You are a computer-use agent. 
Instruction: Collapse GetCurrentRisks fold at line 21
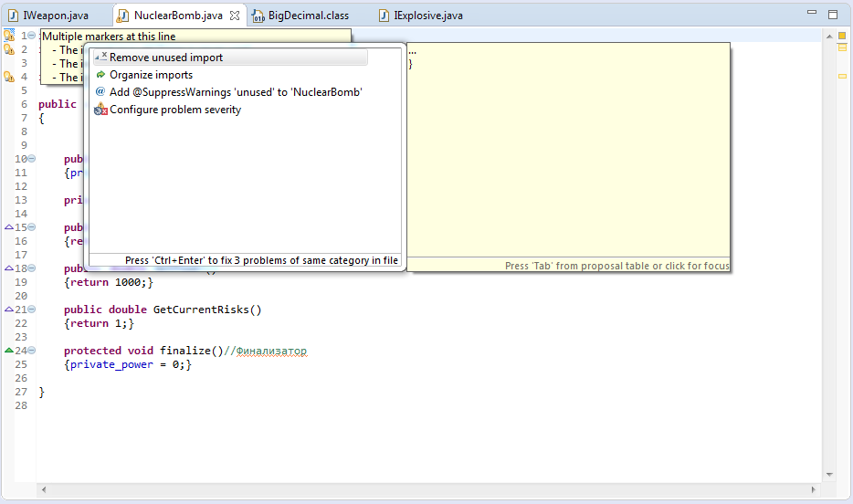point(32,310)
